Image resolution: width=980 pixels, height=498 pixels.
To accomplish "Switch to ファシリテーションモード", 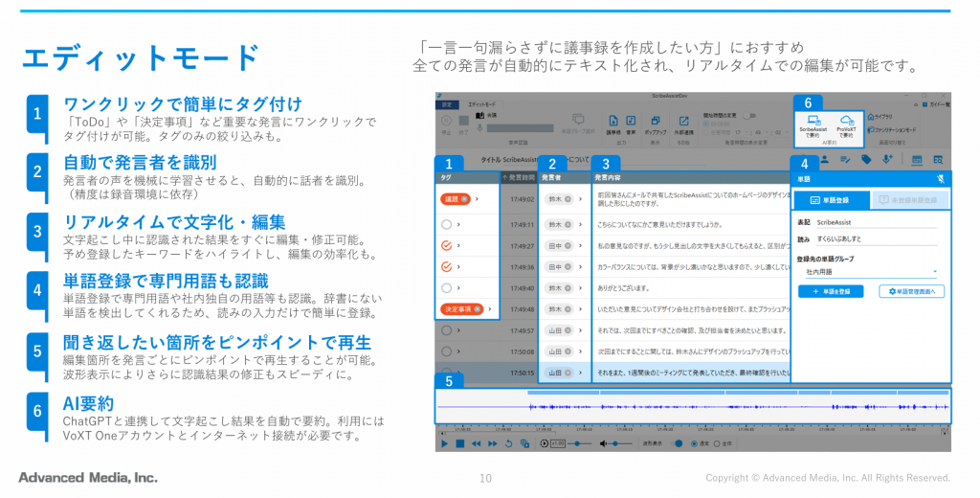I will [891, 130].
